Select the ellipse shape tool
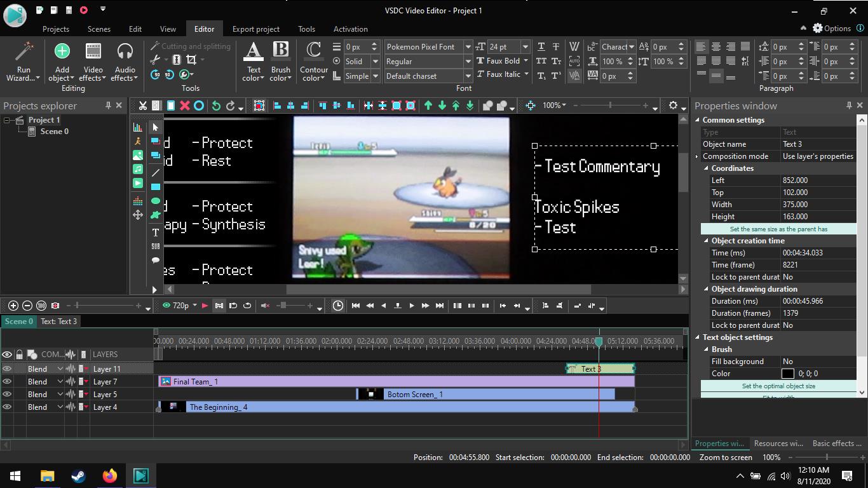Image resolution: width=868 pixels, height=488 pixels. click(x=156, y=201)
